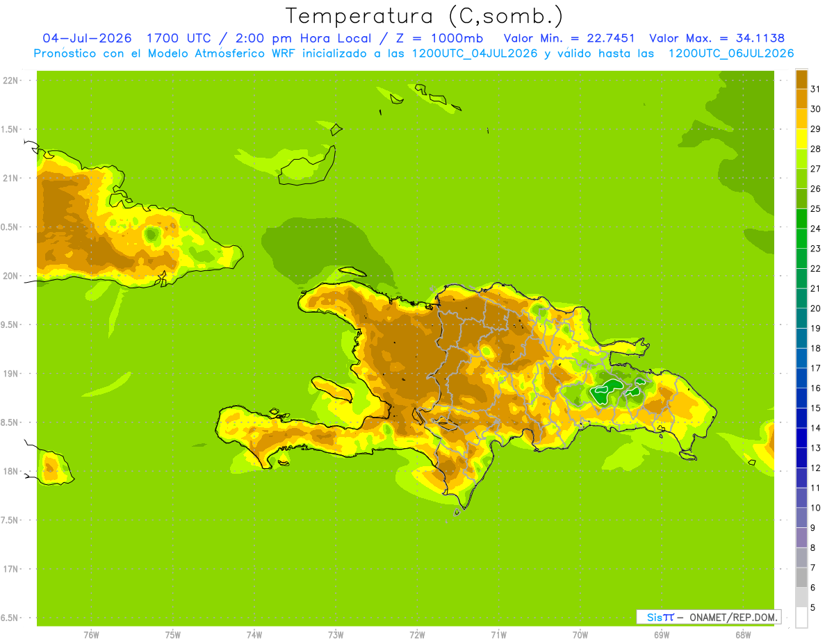The width and height of the screenshot is (834, 644).
Task: Click the 'Valor Min. = 22.7451' readout
Action: point(569,38)
